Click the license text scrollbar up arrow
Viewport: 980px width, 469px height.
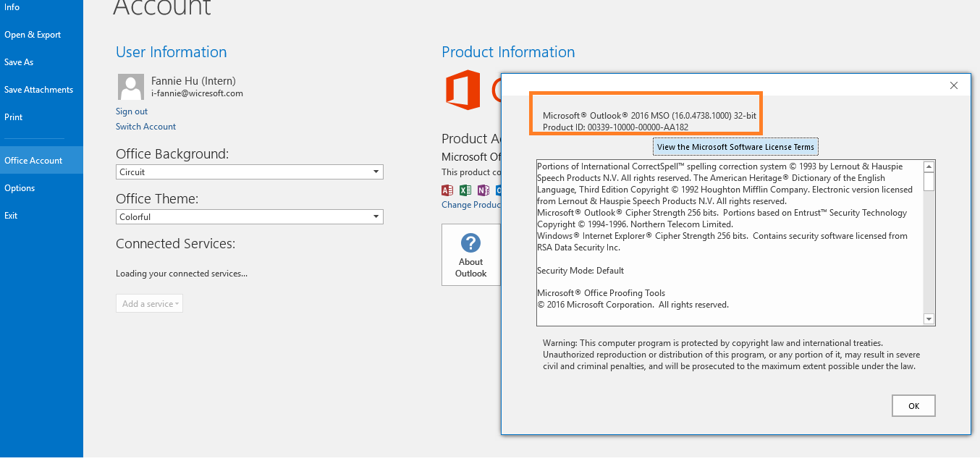click(929, 166)
